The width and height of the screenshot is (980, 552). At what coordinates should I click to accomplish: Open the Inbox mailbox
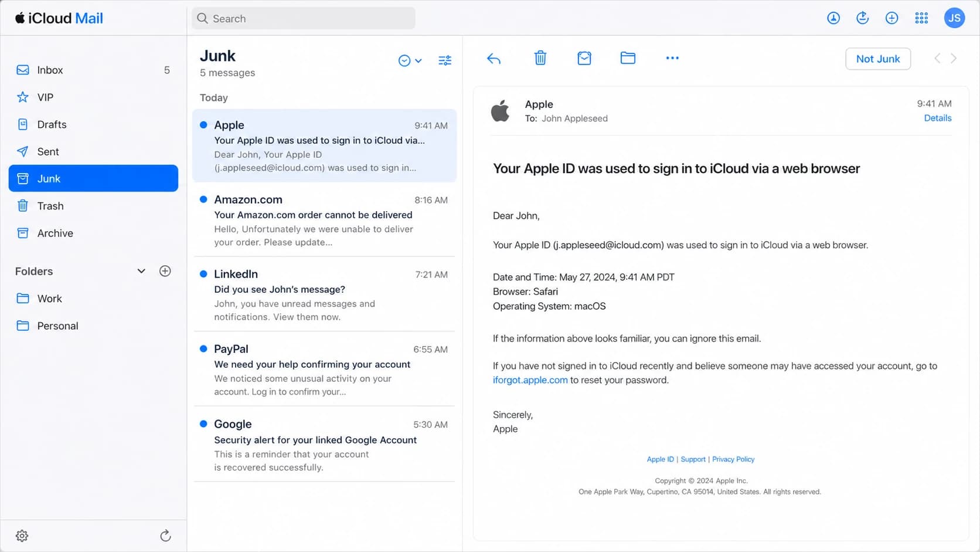93,70
